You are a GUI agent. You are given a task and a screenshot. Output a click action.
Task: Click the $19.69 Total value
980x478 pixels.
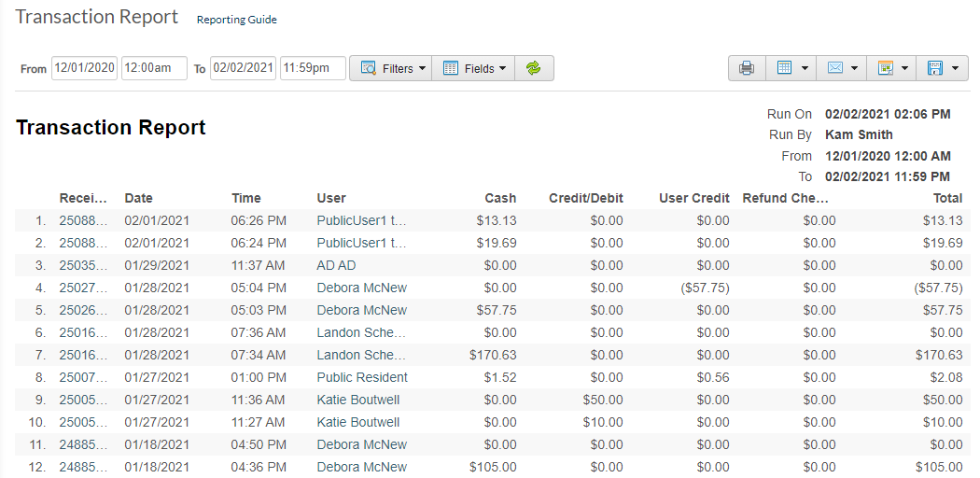[943, 243]
